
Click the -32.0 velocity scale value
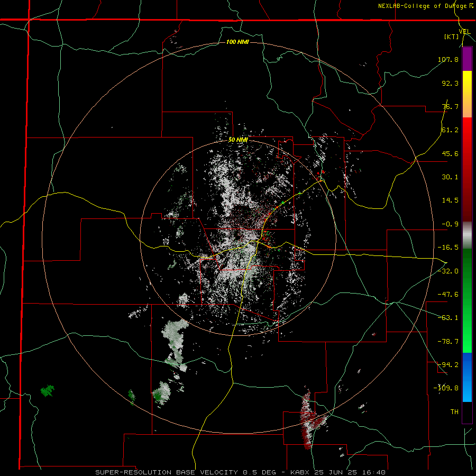pos(448,271)
